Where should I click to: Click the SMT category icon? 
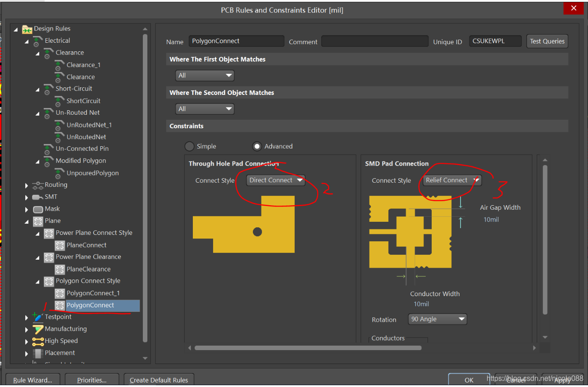(38, 197)
